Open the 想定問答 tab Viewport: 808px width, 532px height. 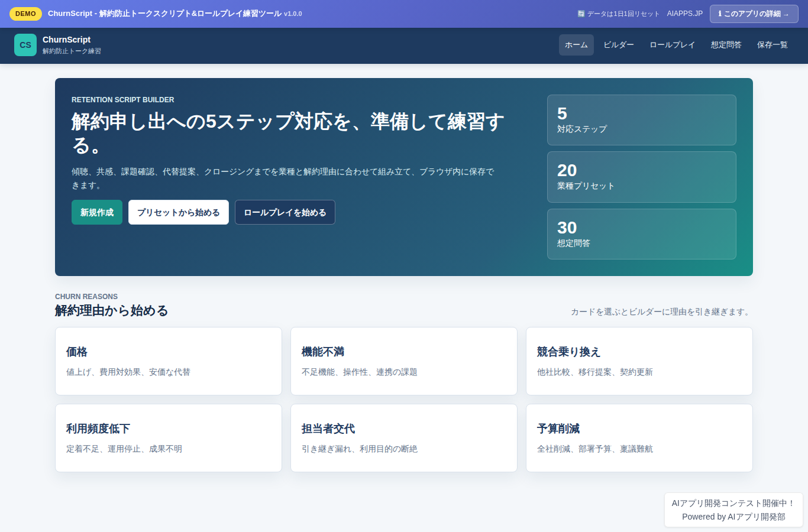click(x=726, y=45)
